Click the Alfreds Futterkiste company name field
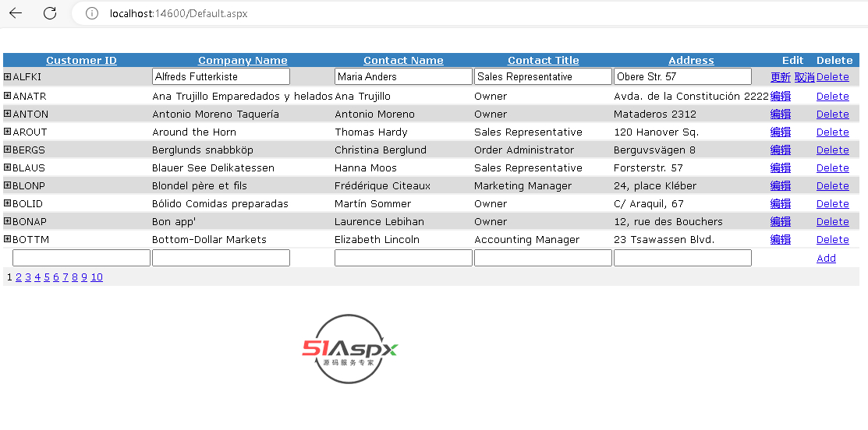The height and width of the screenshot is (430, 868). click(x=221, y=76)
